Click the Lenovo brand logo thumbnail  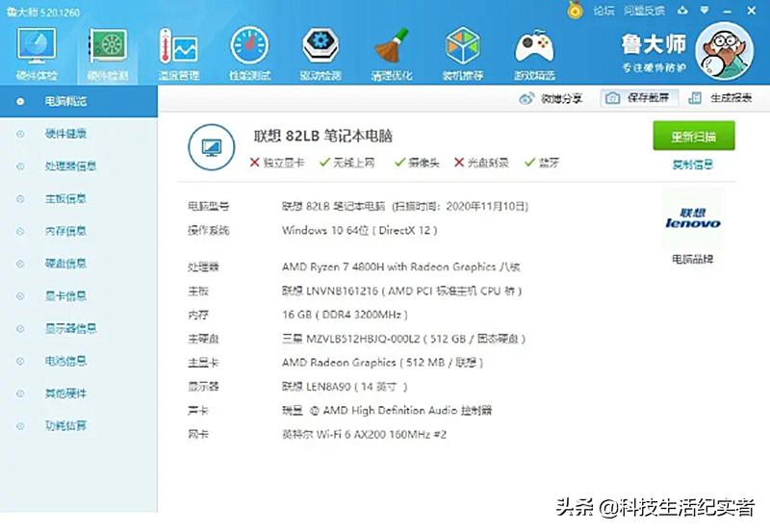click(693, 219)
